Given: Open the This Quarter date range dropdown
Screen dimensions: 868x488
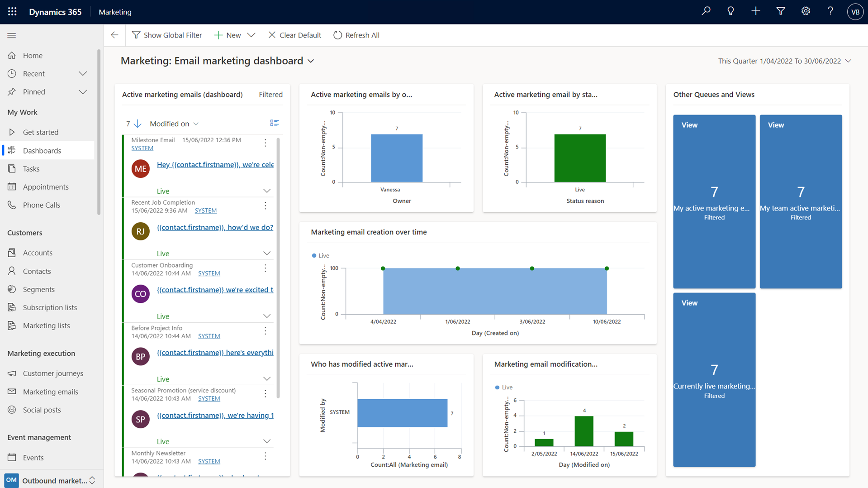Looking at the screenshot, I should pos(848,61).
